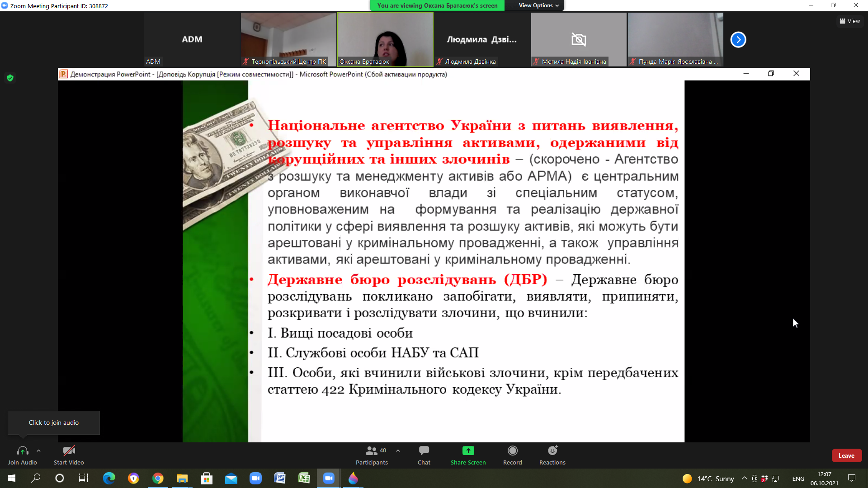This screenshot has height=488, width=868.
Task: Open Cortana circle icon on taskbar
Action: [x=59, y=478]
